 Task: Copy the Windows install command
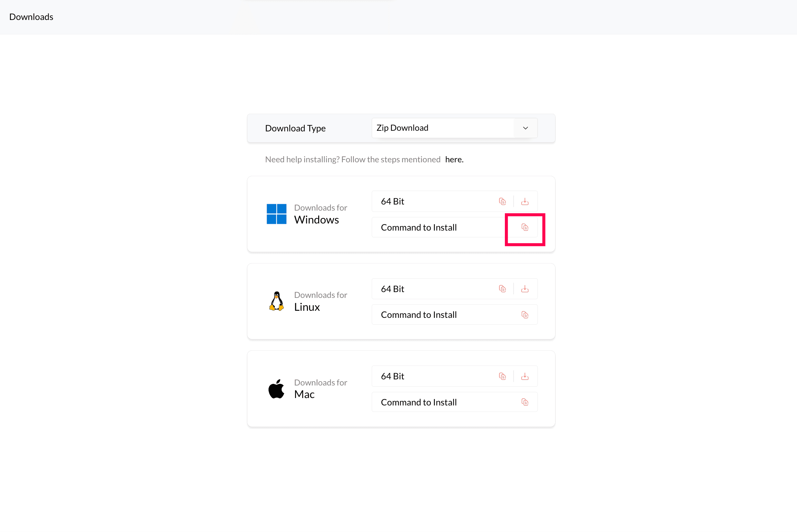[525, 227]
